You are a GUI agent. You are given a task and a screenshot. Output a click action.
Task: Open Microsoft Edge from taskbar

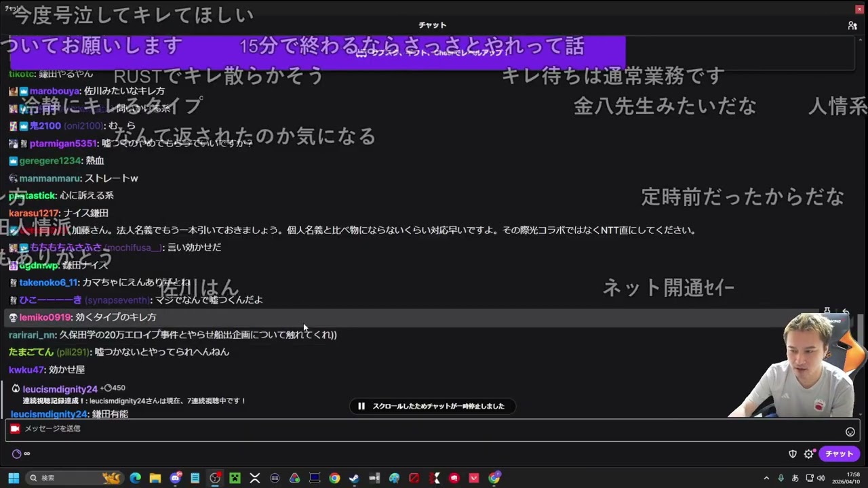click(x=136, y=478)
